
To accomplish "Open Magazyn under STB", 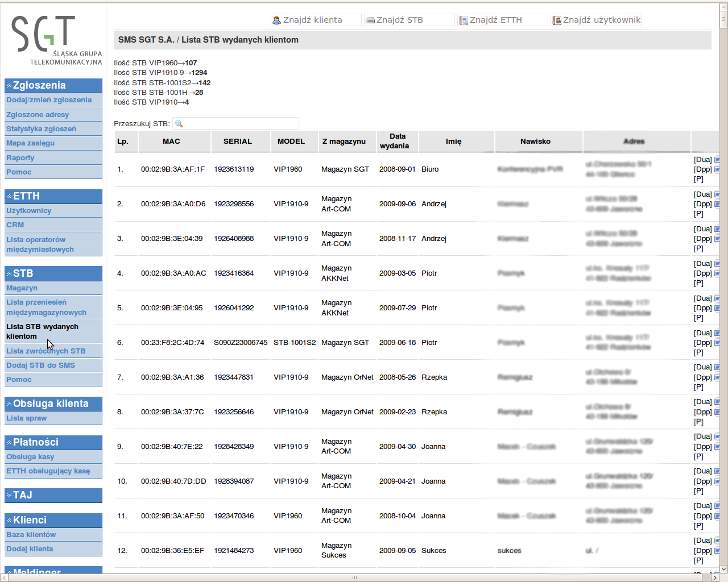I will pos(53,288).
